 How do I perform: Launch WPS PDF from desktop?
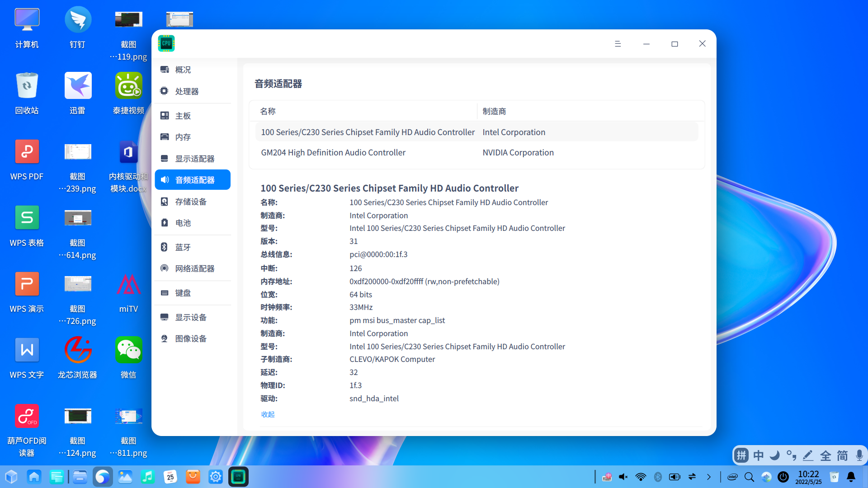(x=27, y=160)
